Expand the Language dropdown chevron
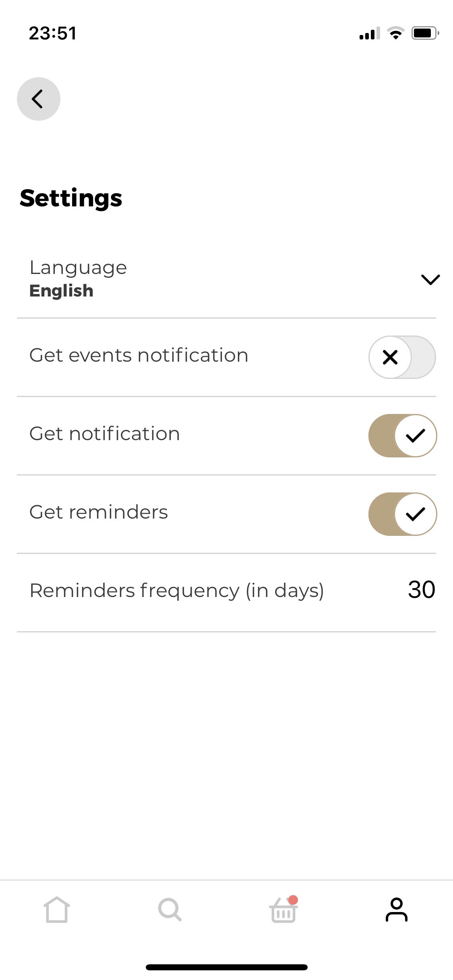This screenshot has height=980, width=453. click(x=430, y=279)
